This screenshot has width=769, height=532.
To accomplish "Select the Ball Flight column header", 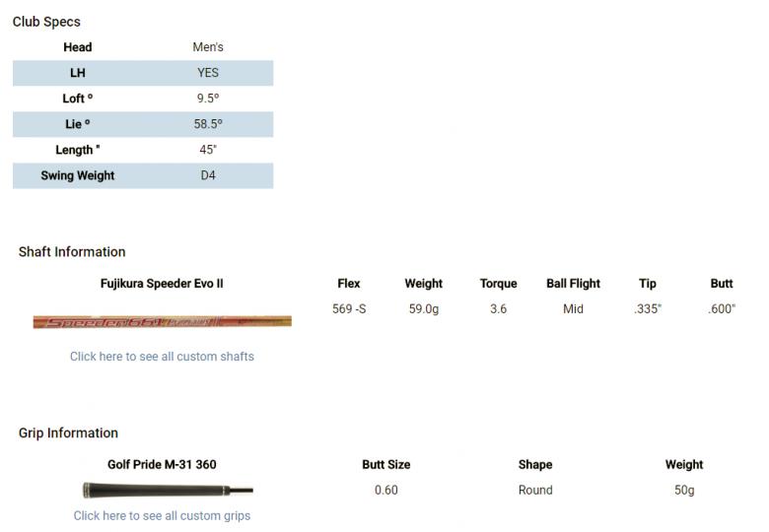I will pyautogui.click(x=573, y=284).
